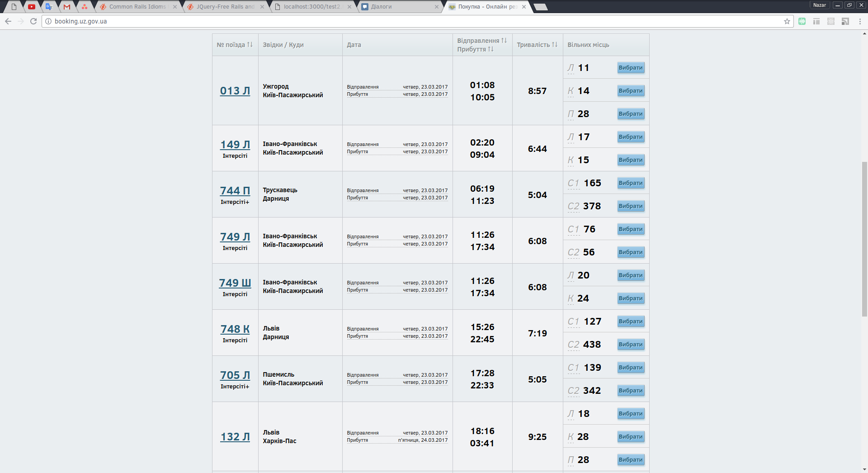The height and width of the screenshot is (473, 868).
Task: Close the localhost:3000 tab
Action: click(349, 7)
